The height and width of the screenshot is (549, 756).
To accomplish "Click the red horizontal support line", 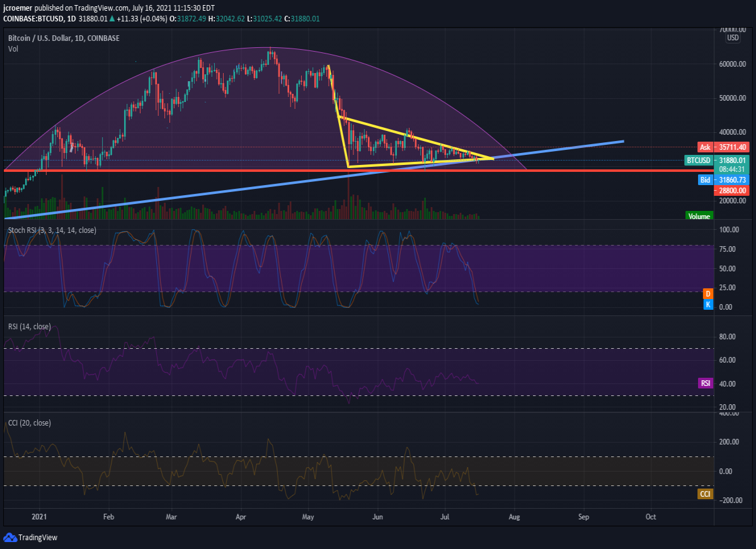I will coord(359,170).
